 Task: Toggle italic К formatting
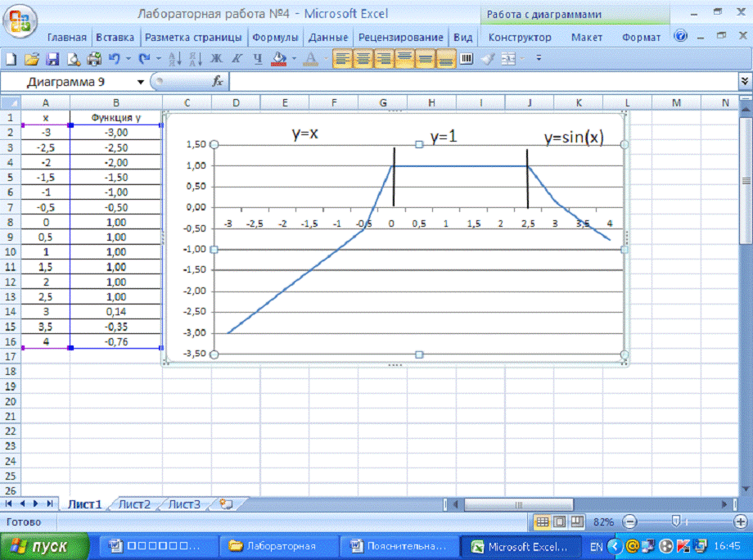coord(237,59)
